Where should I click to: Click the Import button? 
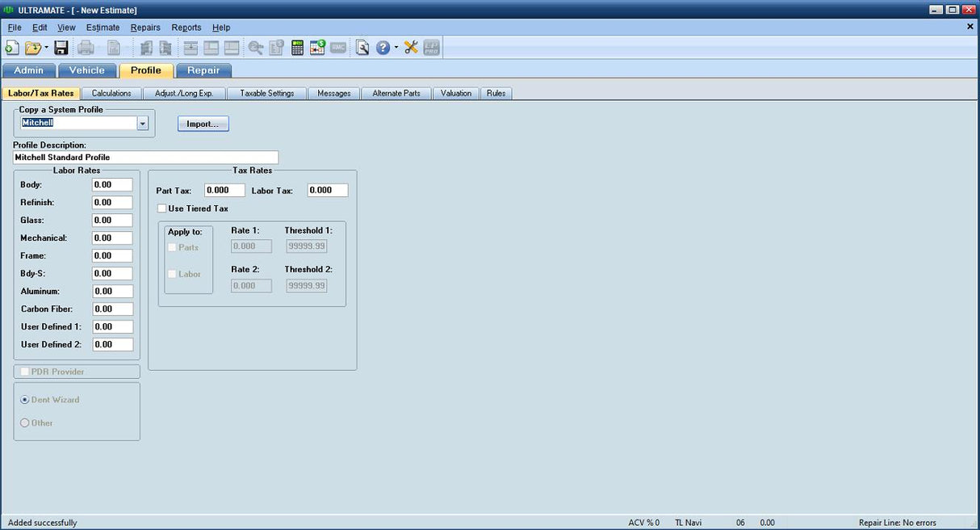pos(203,123)
